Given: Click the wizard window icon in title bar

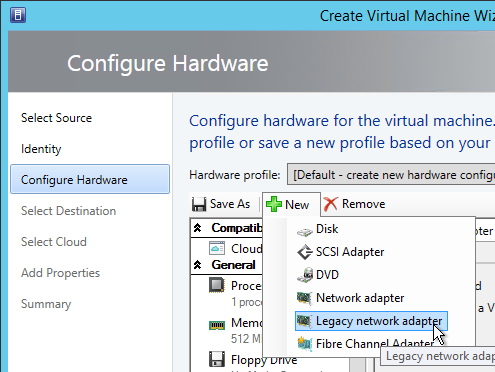Looking at the screenshot, I should [x=18, y=15].
